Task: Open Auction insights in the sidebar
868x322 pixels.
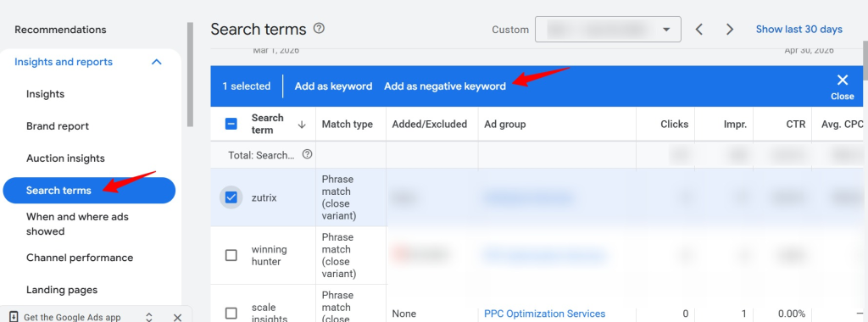Action: 65,158
